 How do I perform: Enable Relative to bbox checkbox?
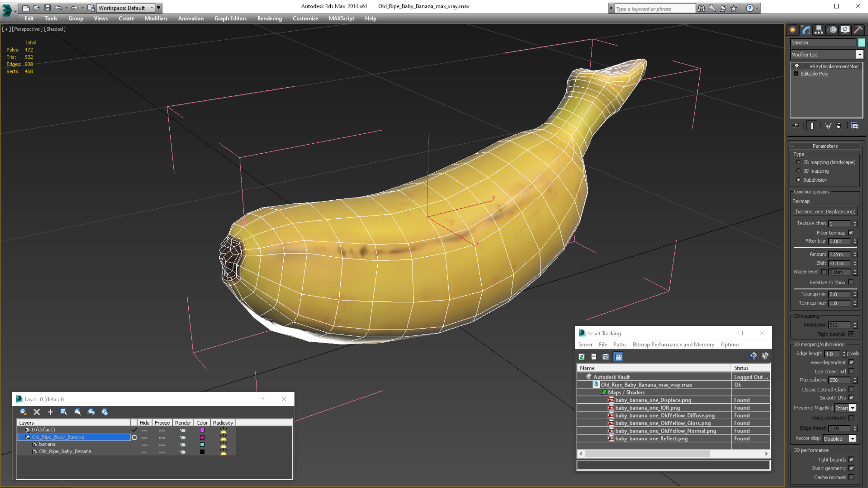[x=851, y=282]
